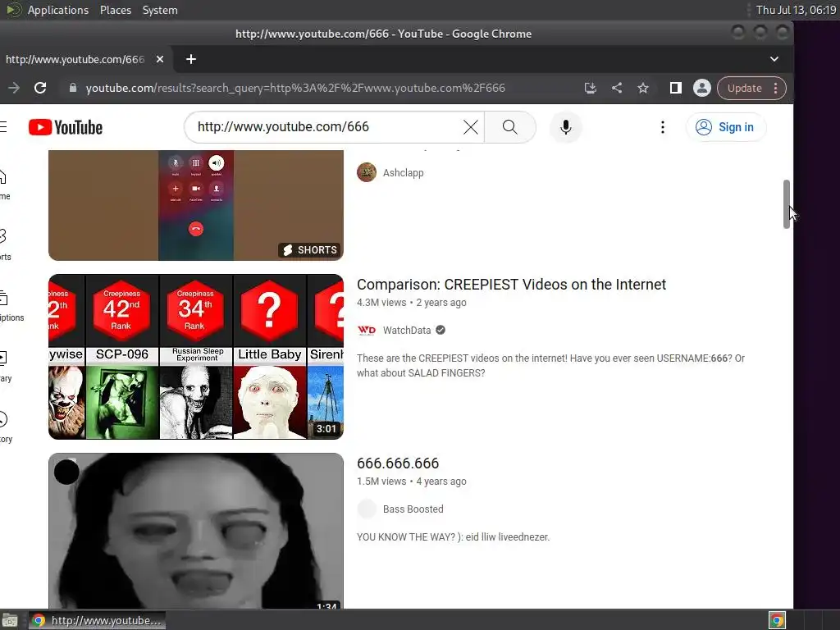Click the Bass Boosted channel avatar
Viewport: 840px width, 630px height.
pyautogui.click(x=367, y=509)
